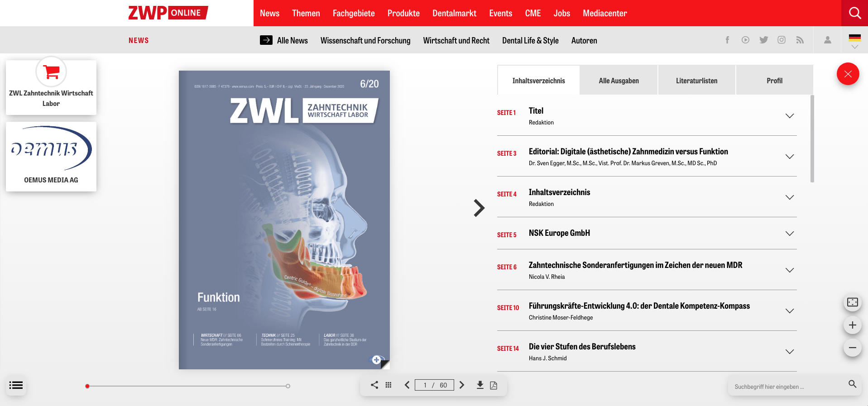The height and width of the screenshot is (406, 868).
Task: Open the Instagram icon
Action: 782,40
